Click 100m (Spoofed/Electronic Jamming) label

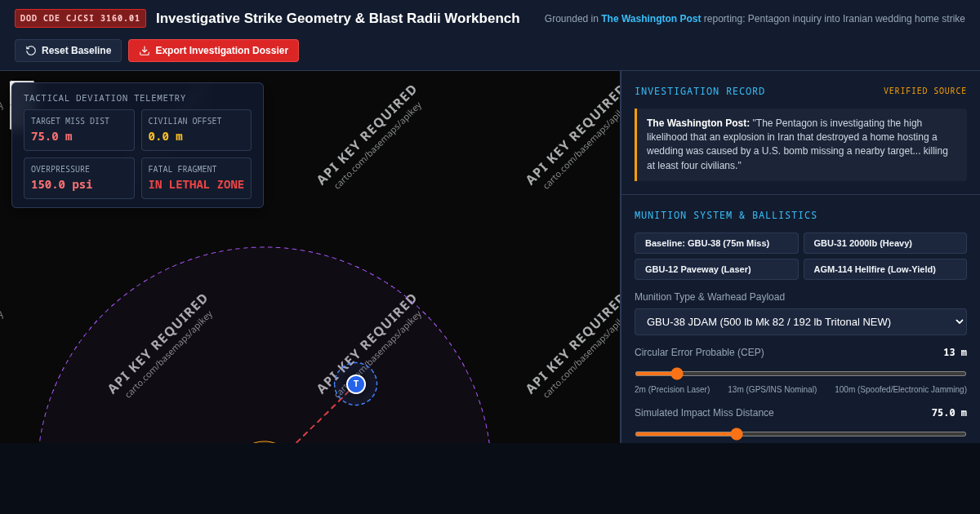(901, 390)
